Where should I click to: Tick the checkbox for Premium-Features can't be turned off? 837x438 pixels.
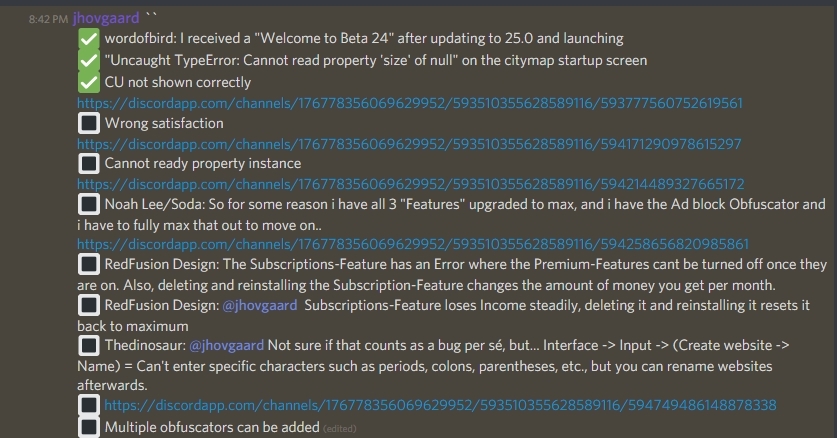[89, 265]
